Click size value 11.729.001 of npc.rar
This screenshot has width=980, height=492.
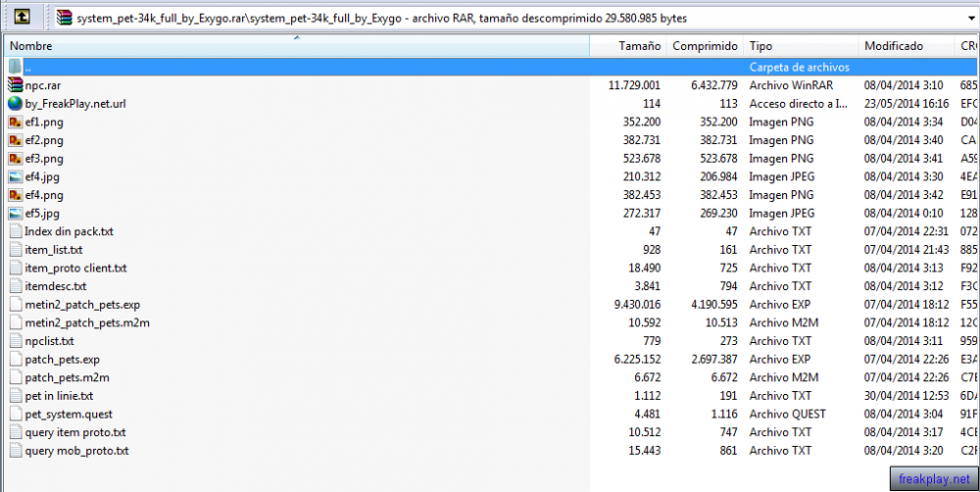point(634,85)
